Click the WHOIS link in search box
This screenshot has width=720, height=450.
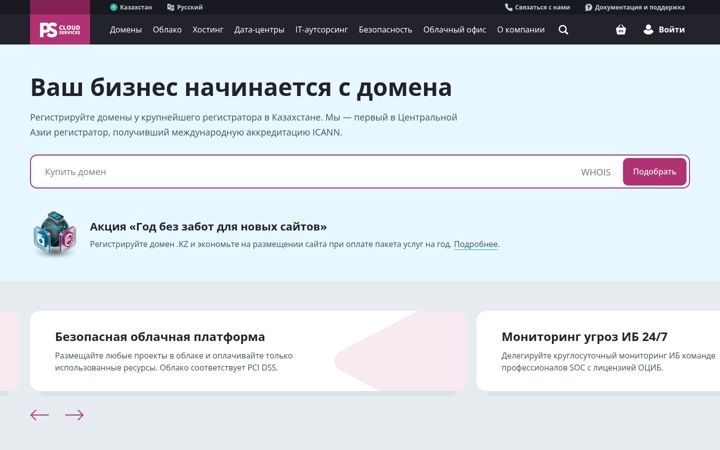(596, 172)
